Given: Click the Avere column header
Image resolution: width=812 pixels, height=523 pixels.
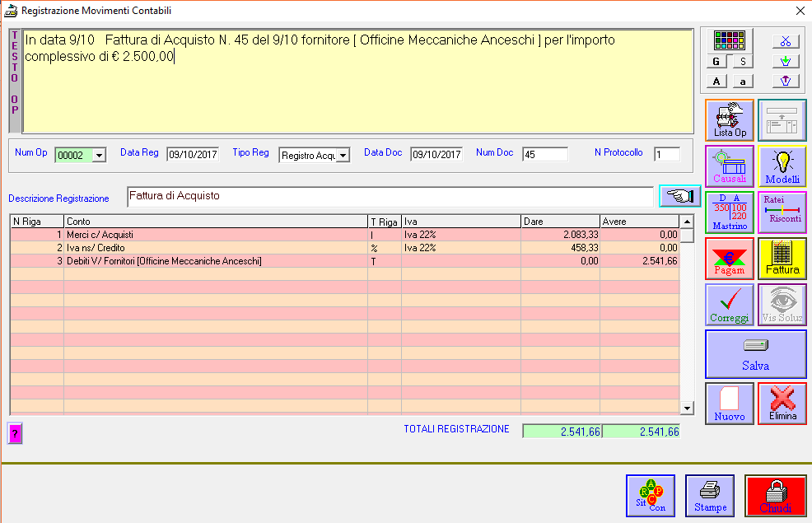Looking at the screenshot, I should (x=639, y=222).
